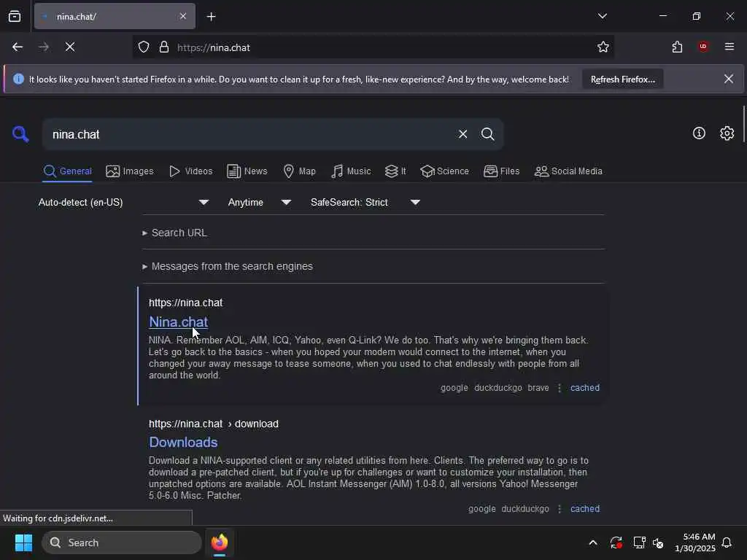
Task: Select the General search tab
Action: (x=68, y=171)
